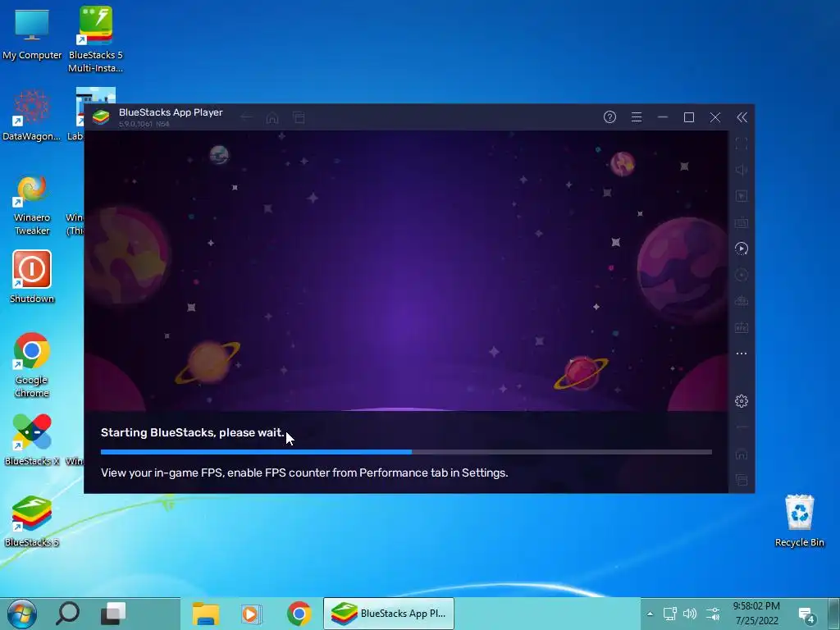Click the BlueStacks App Player taskbar button

(388, 614)
